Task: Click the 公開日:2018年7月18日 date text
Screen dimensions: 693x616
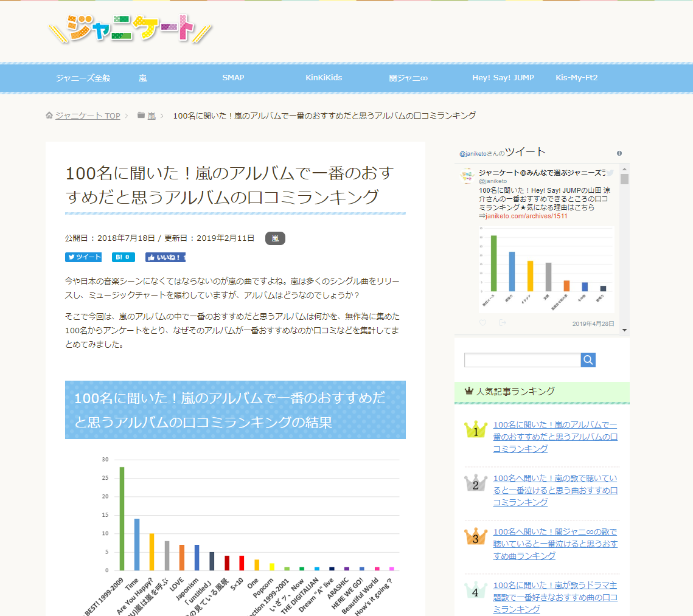Action: [x=110, y=238]
